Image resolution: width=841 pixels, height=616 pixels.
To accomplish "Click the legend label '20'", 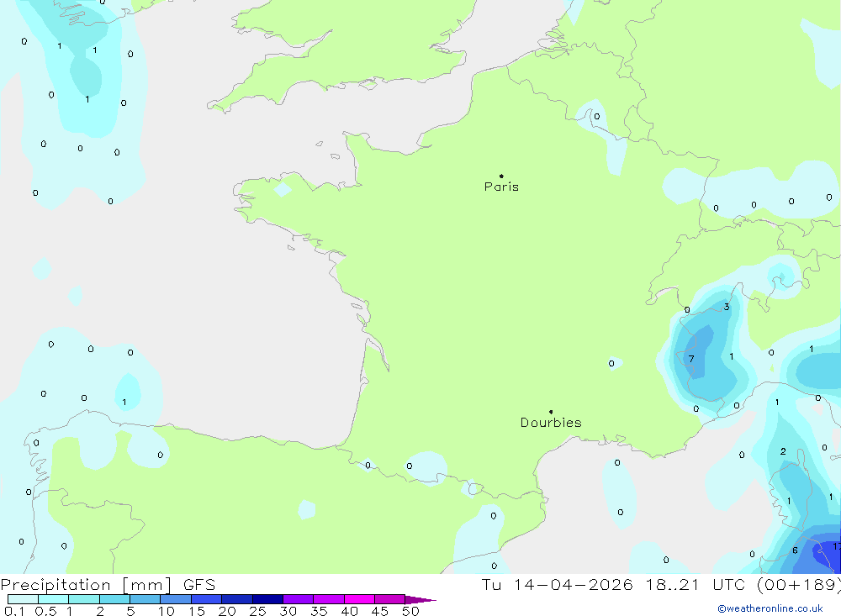I will pos(227,611).
